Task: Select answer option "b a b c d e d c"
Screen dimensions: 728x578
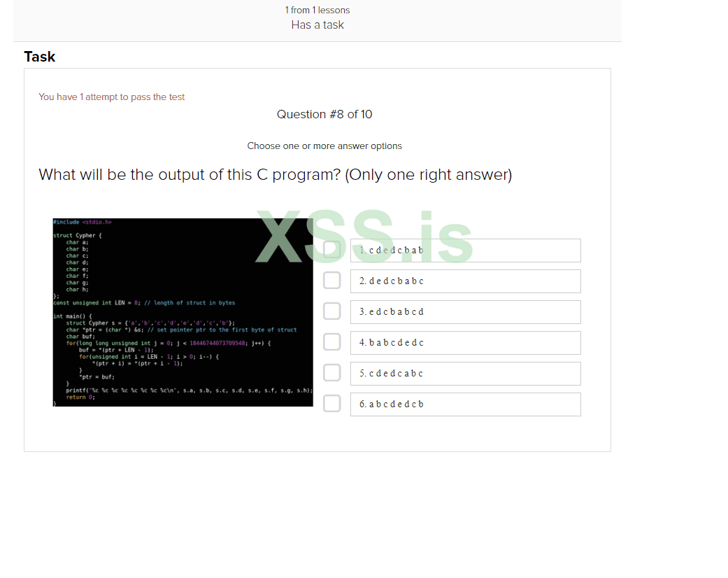Action: (x=465, y=342)
